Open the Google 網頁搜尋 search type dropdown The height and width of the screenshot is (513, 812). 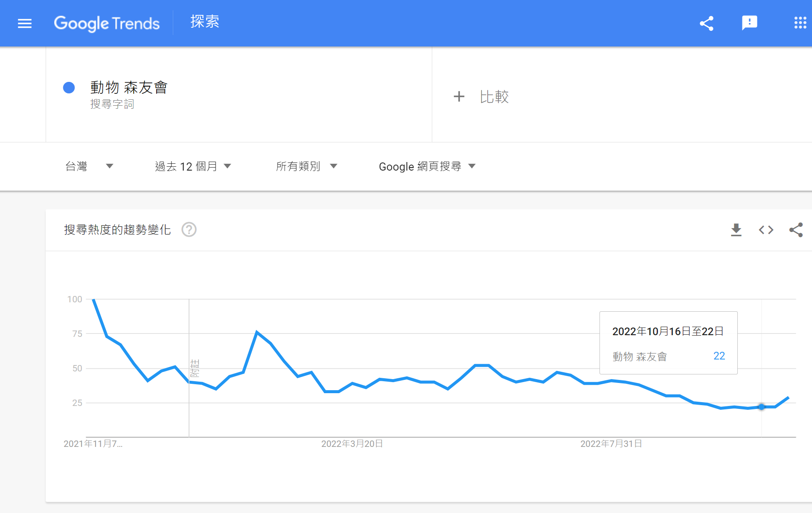(427, 166)
